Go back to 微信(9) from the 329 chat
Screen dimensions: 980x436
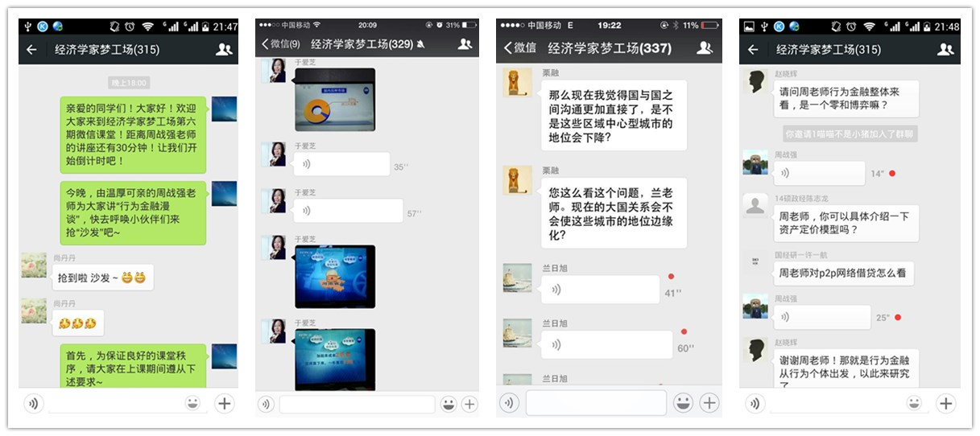coord(280,43)
